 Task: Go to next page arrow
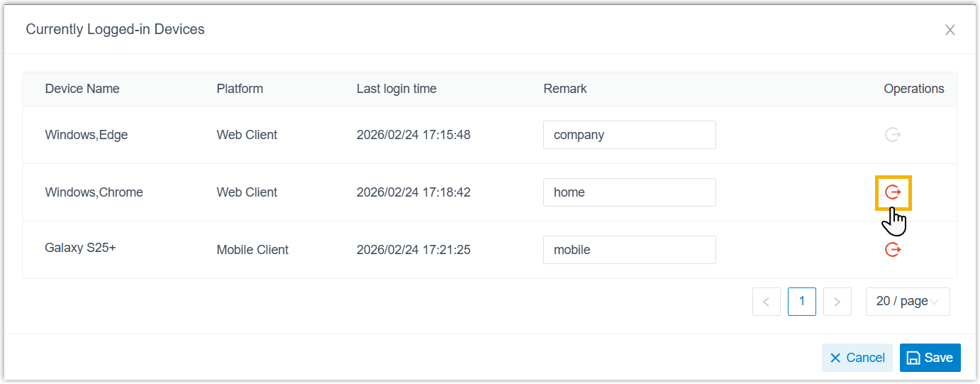click(x=837, y=302)
